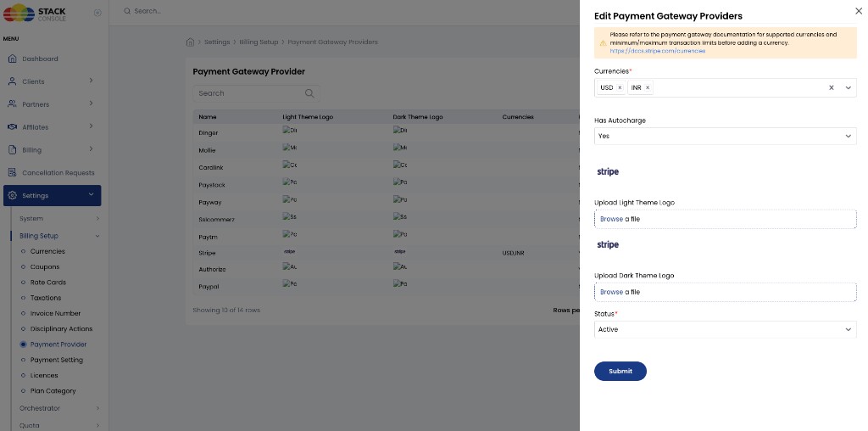The image size is (868, 431).
Task: Clear all selected currencies
Action: click(x=831, y=87)
